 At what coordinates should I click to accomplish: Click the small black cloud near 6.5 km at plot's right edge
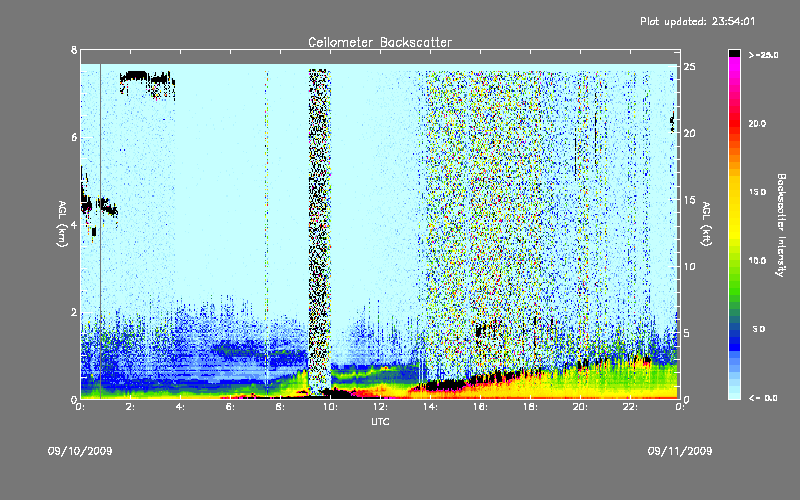click(x=672, y=121)
